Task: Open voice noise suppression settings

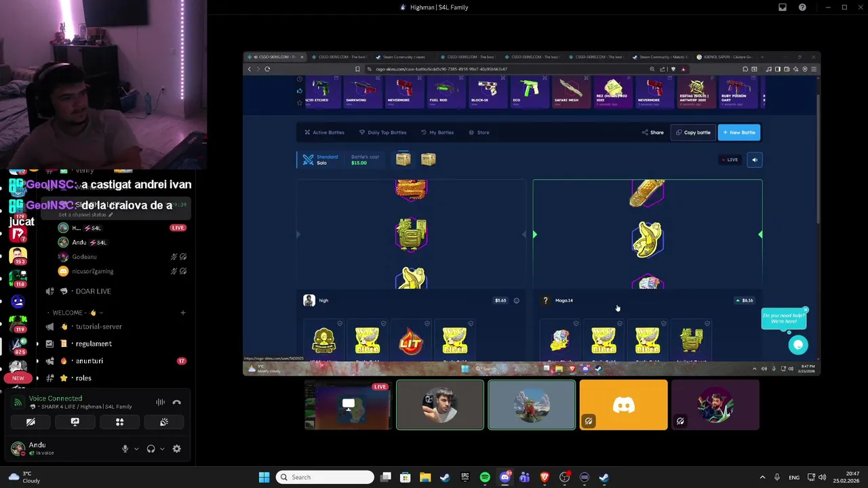Action: click(160, 402)
